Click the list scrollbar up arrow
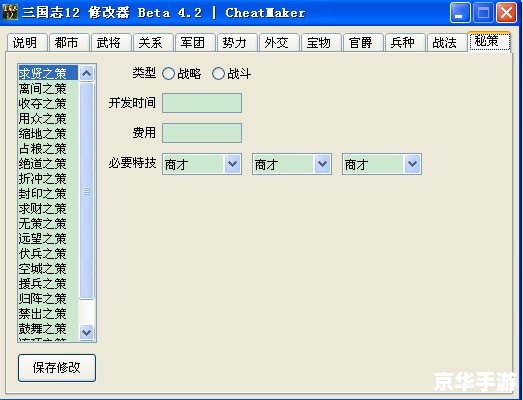This screenshot has width=523, height=400. (x=87, y=73)
